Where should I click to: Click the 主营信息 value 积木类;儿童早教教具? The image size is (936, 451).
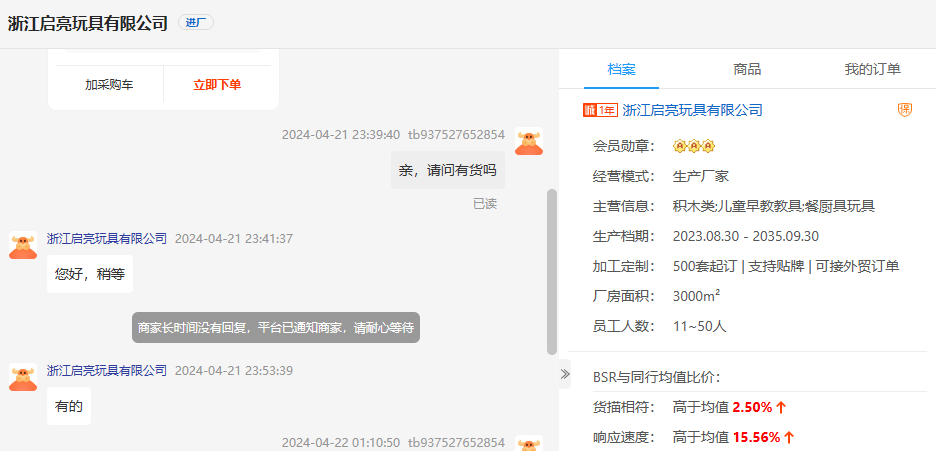pos(774,206)
